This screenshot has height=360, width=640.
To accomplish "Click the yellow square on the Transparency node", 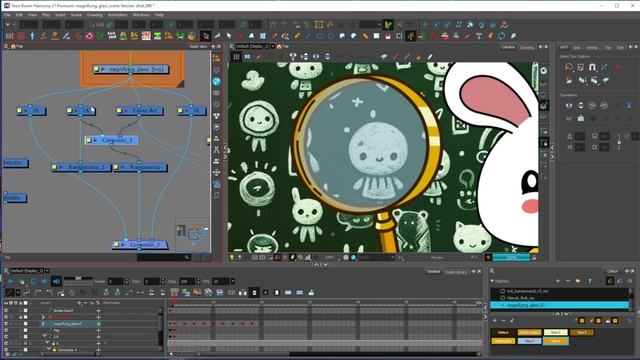I will [116, 167].
